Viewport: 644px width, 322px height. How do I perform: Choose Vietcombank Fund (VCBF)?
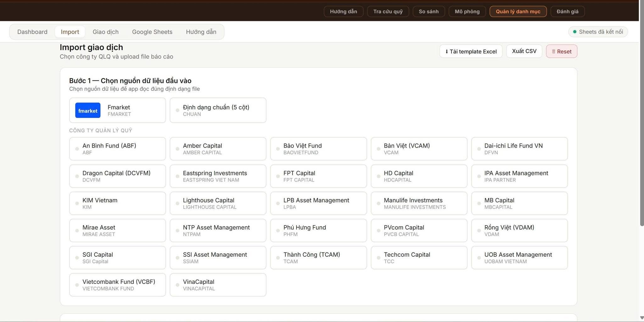118,285
